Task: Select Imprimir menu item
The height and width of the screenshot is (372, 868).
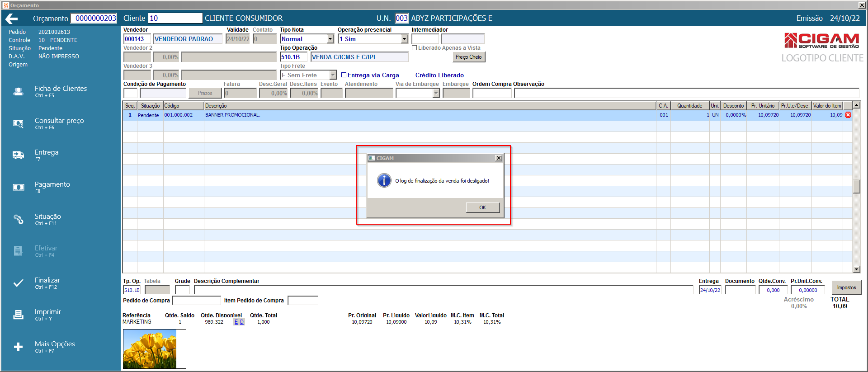Action: (x=47, y=315)
